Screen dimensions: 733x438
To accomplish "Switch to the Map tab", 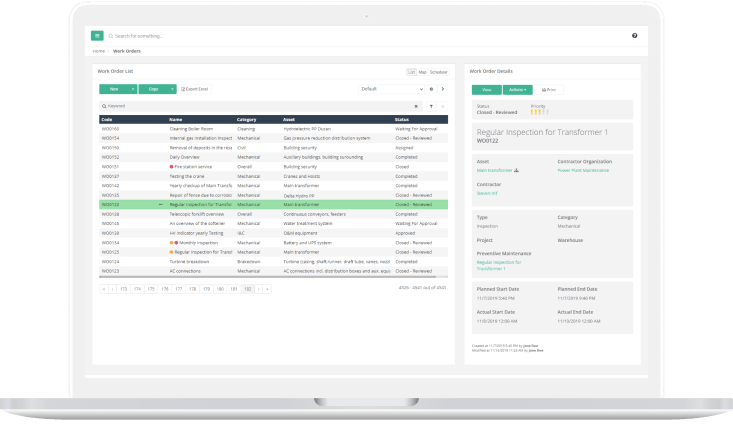I will (x=422, y=72).
